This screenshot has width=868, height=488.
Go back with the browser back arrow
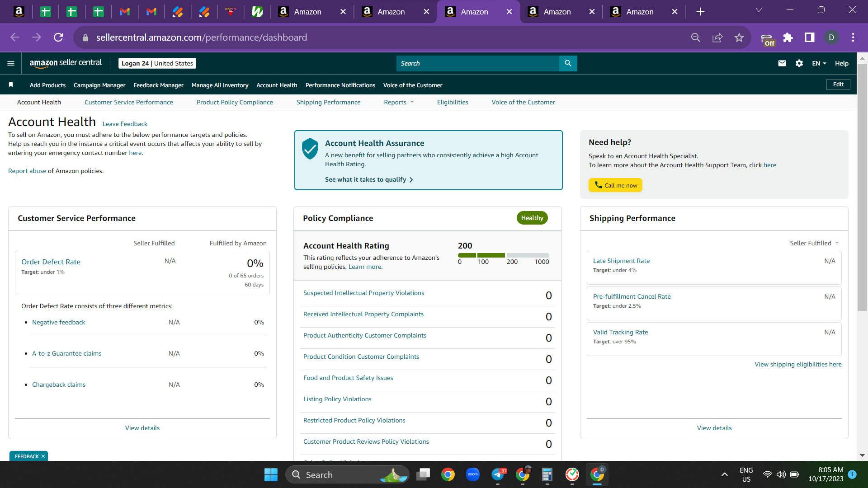click(x=15, y=38)
